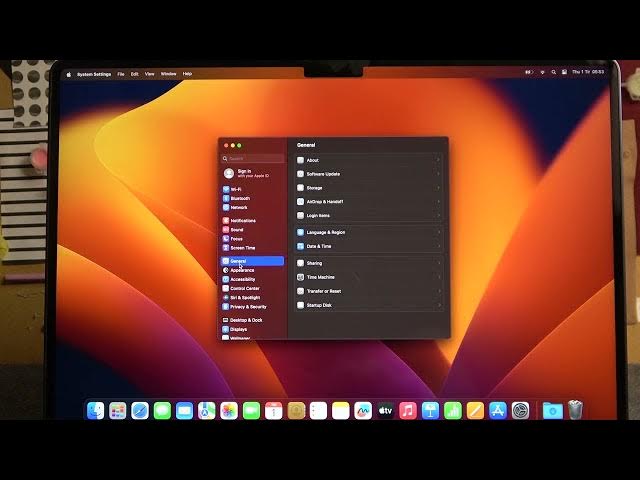640x480 pixels.
Task: Select Screen Time in the sidebar
Action: pyautogui.click(x=243, y=248)
